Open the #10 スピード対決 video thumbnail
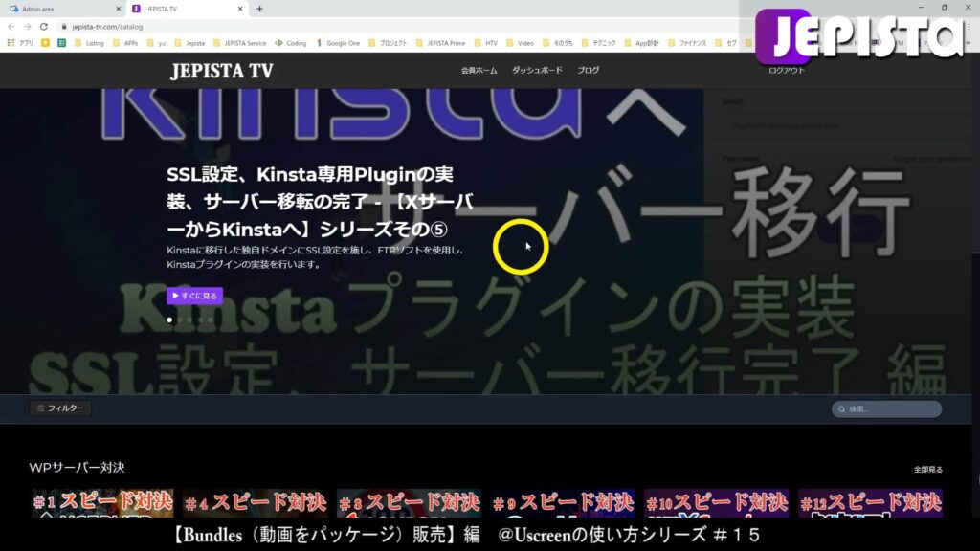The width and height of the screenshot is (980, 551). (716, 503)
